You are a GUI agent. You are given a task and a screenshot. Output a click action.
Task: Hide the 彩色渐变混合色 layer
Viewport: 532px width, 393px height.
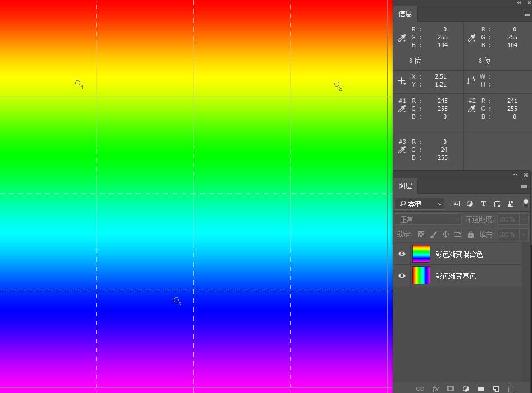(402, 254)
